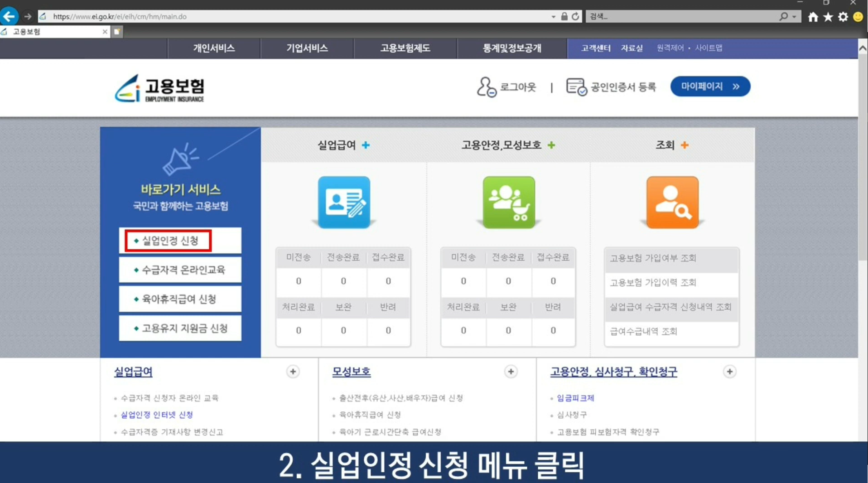Select the orange 조회 search person icon
This screenshot has height=483, width=868.
672,203
